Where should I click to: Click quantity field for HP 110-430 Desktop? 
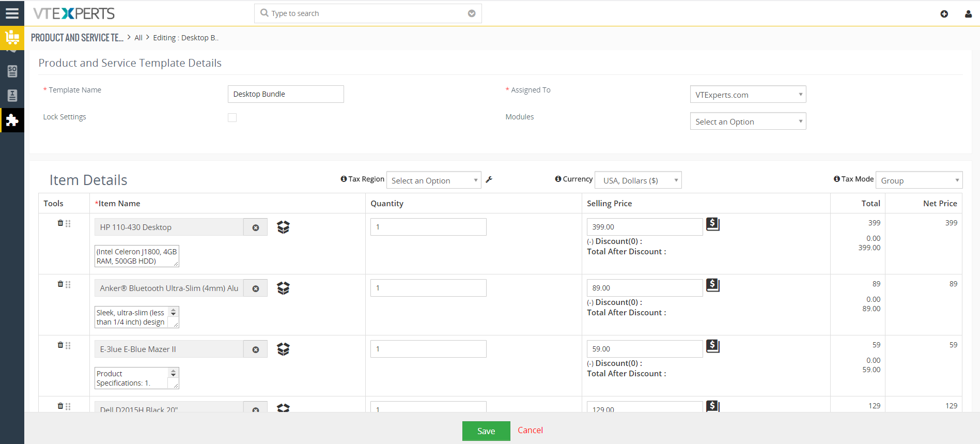coord(428,227)
